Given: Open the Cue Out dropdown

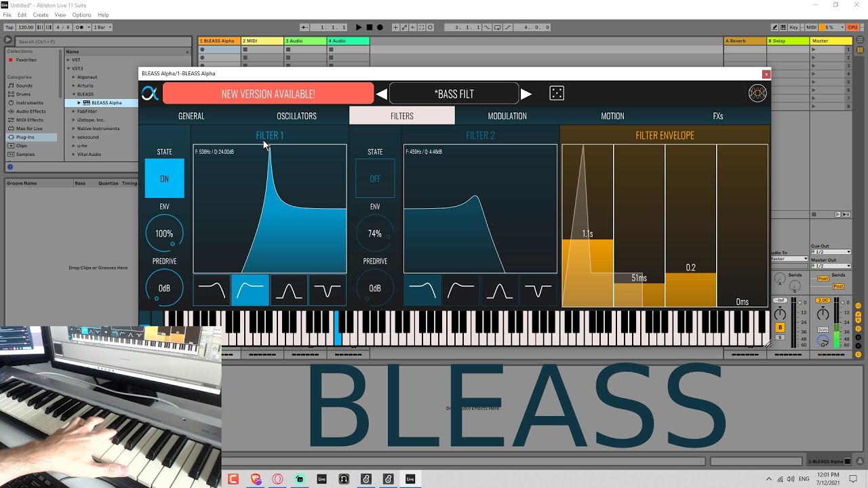Looking at the screenshot, I should coord(831,252).
